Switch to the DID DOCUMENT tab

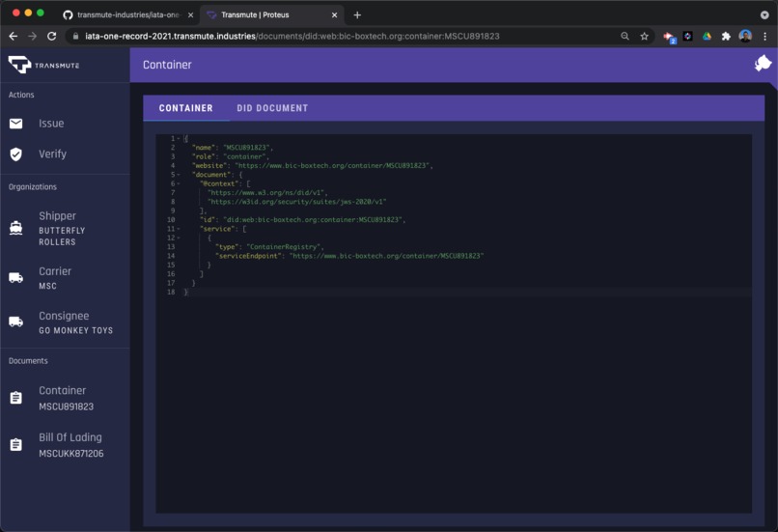click(x=272, y=108)
